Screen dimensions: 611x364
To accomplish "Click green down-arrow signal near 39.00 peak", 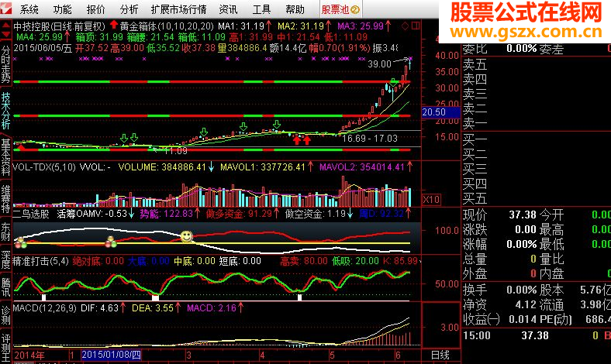I will click(x=394, y=82).
